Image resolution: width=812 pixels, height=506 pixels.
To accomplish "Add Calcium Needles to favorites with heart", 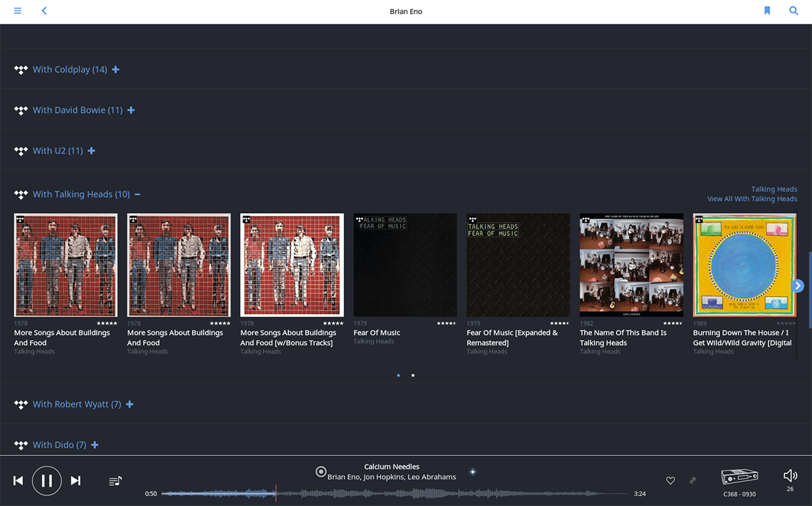I will pos(671,481).
